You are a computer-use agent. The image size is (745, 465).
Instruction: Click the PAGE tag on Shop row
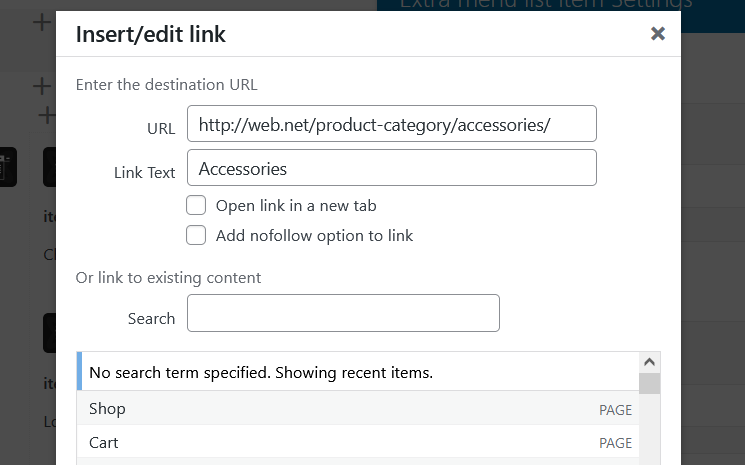tap(615, 410)
